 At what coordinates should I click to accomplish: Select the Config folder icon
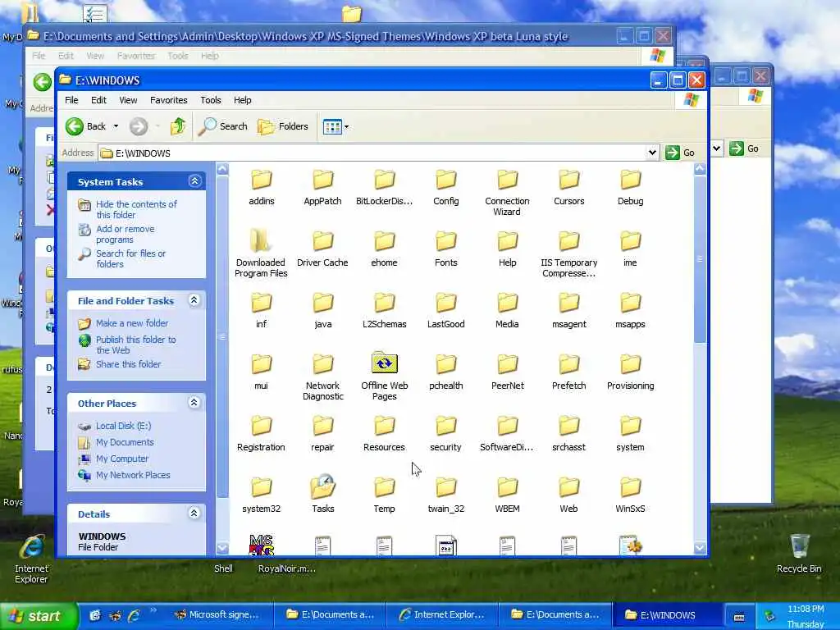(445, 180)
